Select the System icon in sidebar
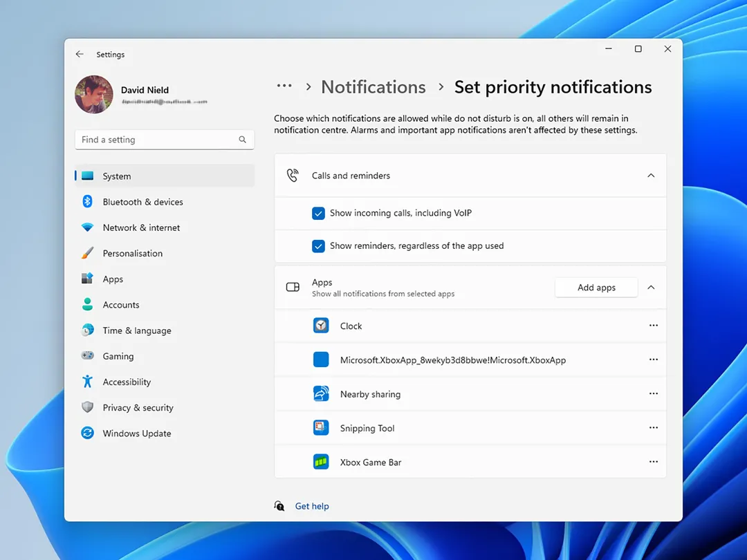 point(88,176)
